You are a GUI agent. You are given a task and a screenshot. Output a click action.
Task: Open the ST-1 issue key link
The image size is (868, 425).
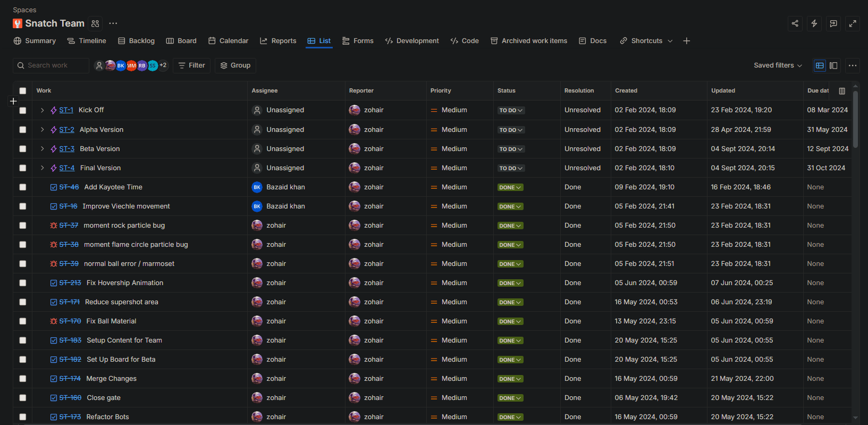pos(66,110)
